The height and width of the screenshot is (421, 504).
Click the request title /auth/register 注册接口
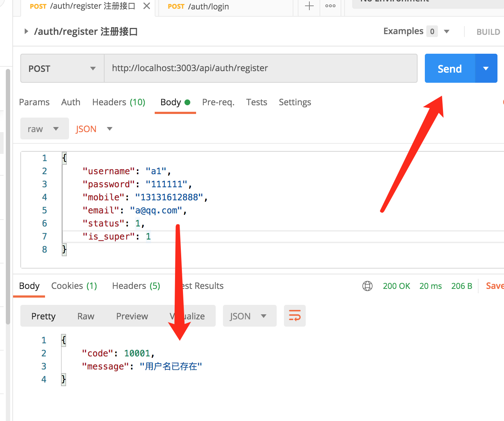(x=86, y=32)
